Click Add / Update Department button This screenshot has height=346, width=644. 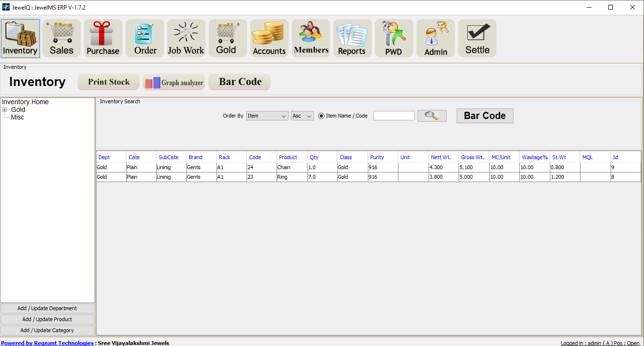point(47,308)
